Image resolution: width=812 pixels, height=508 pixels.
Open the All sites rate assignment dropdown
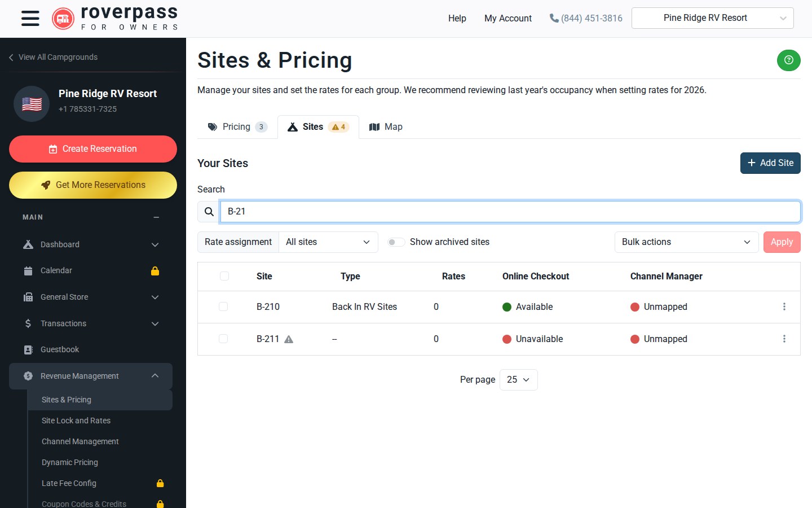328,242
